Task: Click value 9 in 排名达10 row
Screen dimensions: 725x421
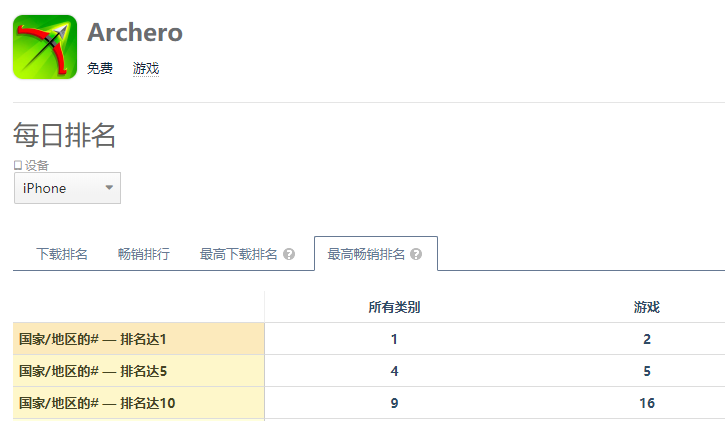Action: pos(394,403)
